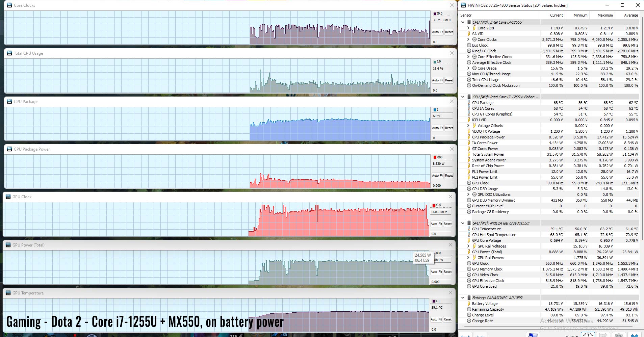Click the bolt icon of CPU Package Power sensor row
This screenshot has height=337, width=644.
pos(469,137)
